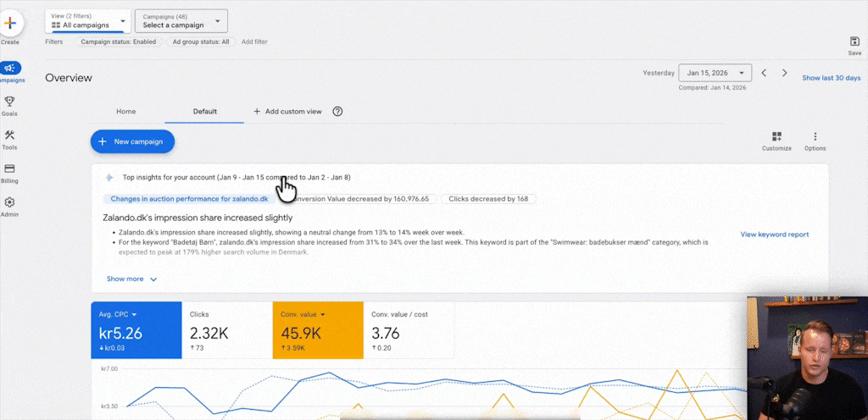Open Billing from the sidebar
The height and width of the screenshot is (420, 868).
click(x=10, y=170)
